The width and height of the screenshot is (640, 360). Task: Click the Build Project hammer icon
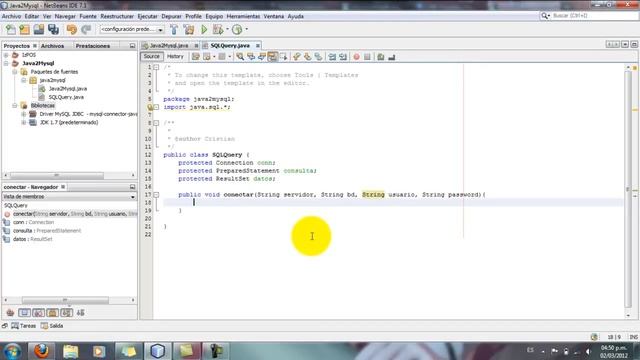tap(174, 29)
